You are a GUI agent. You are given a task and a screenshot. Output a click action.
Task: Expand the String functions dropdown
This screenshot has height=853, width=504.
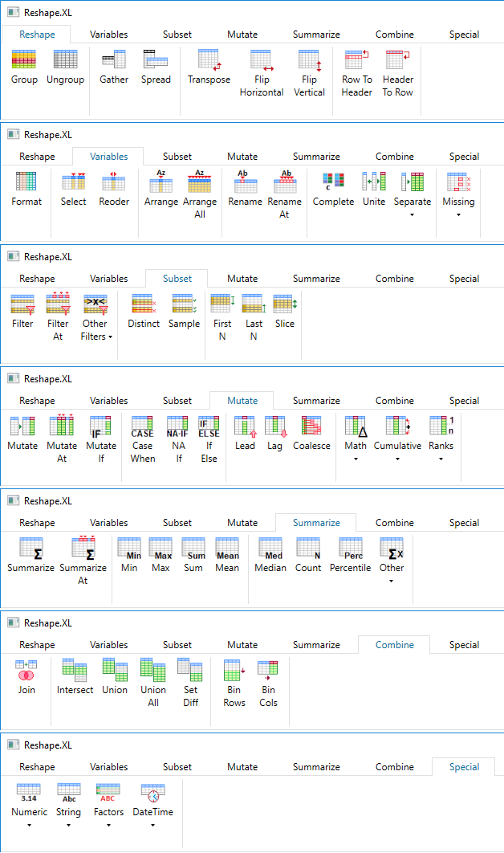[68, 825]
